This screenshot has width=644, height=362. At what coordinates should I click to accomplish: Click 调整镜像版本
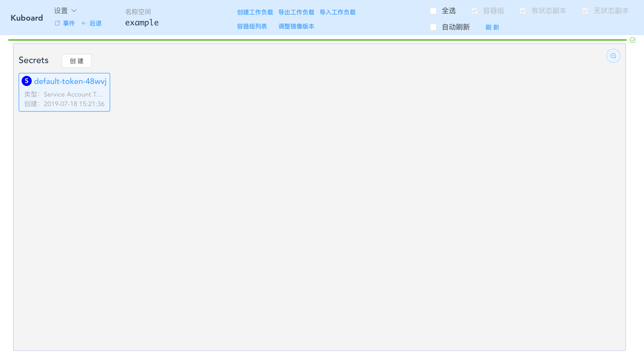(x=296, y=26)
